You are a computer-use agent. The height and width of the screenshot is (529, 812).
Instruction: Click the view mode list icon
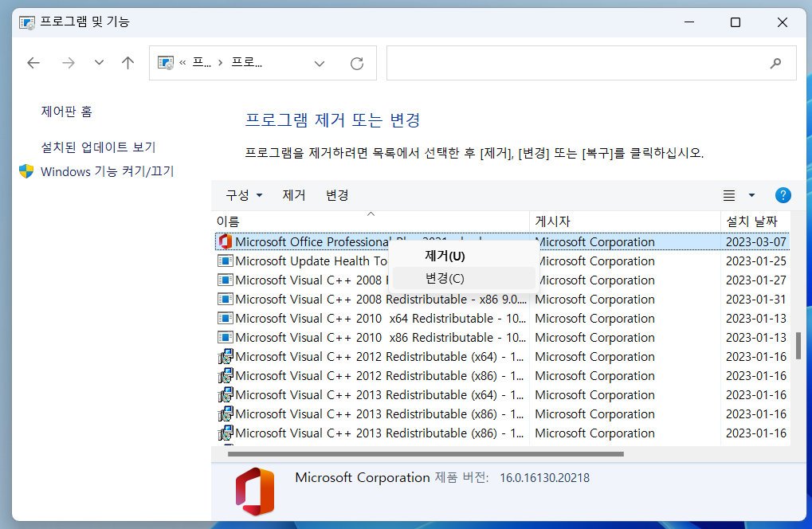point(729,195)
